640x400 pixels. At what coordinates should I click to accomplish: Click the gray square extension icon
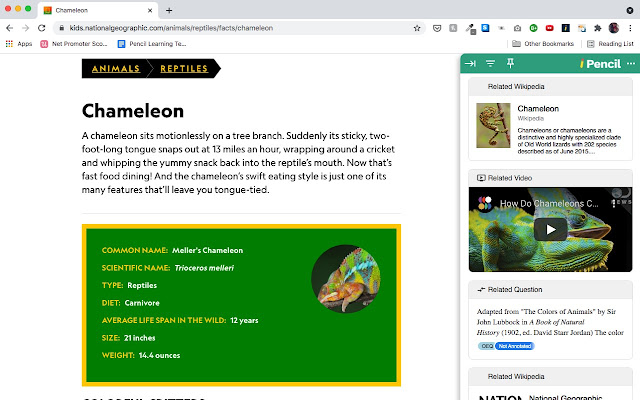(453, 28)
